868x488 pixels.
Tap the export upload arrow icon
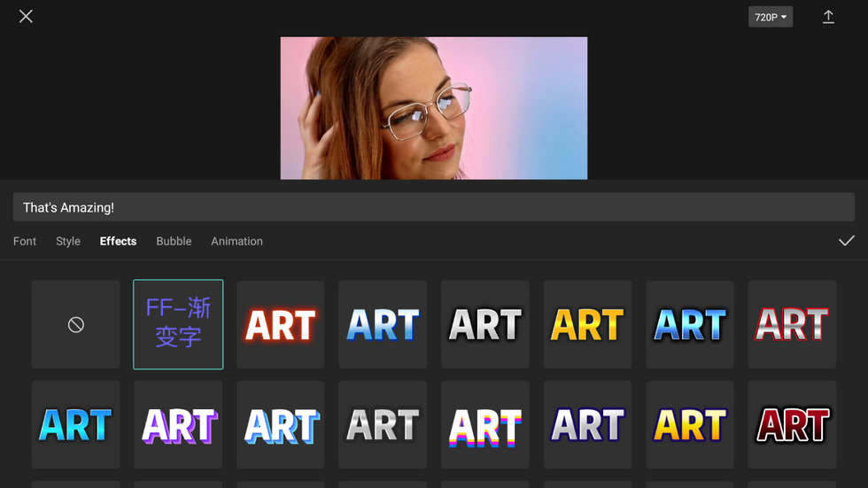(x=828, y=17)
